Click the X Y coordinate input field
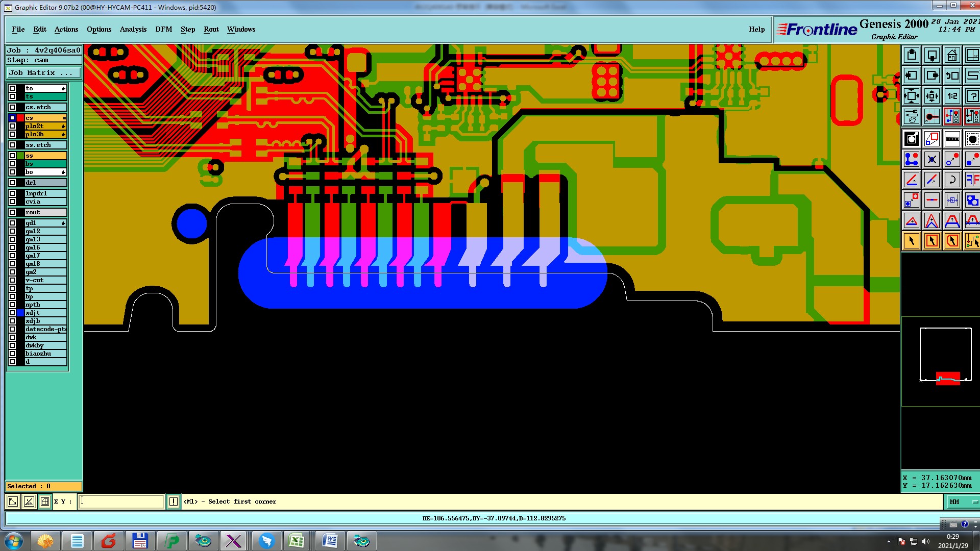The width and height of the screenshot is (980, 551). 121,502
